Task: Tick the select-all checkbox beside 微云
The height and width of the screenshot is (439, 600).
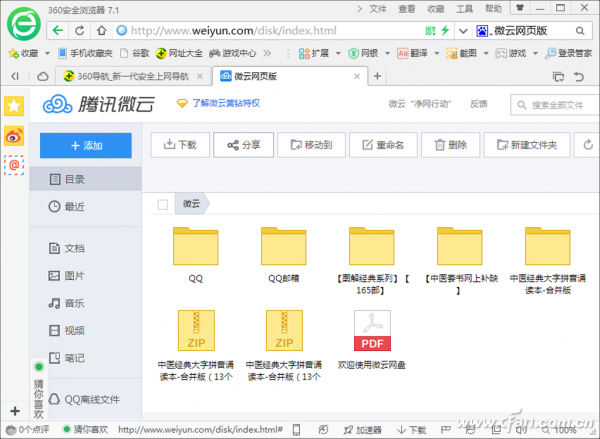Action: [163, 204]
